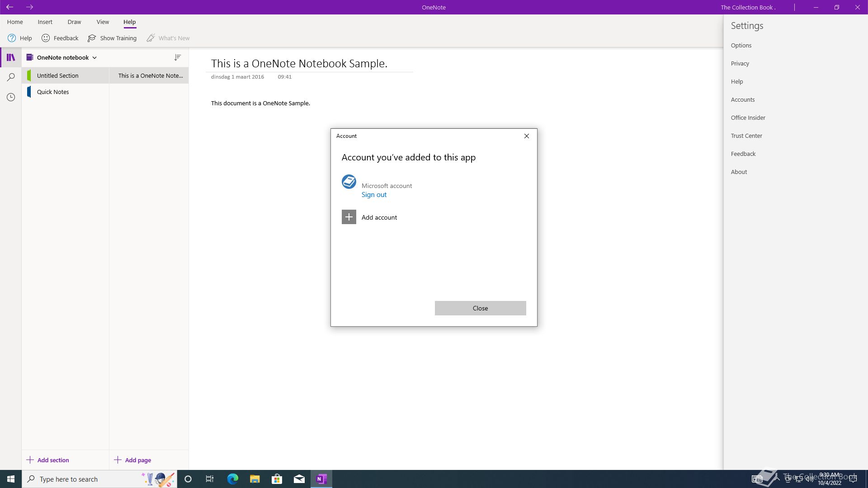
Task: Click Add section at bottom
Action: pyautogui.click(x=47, y=460)
